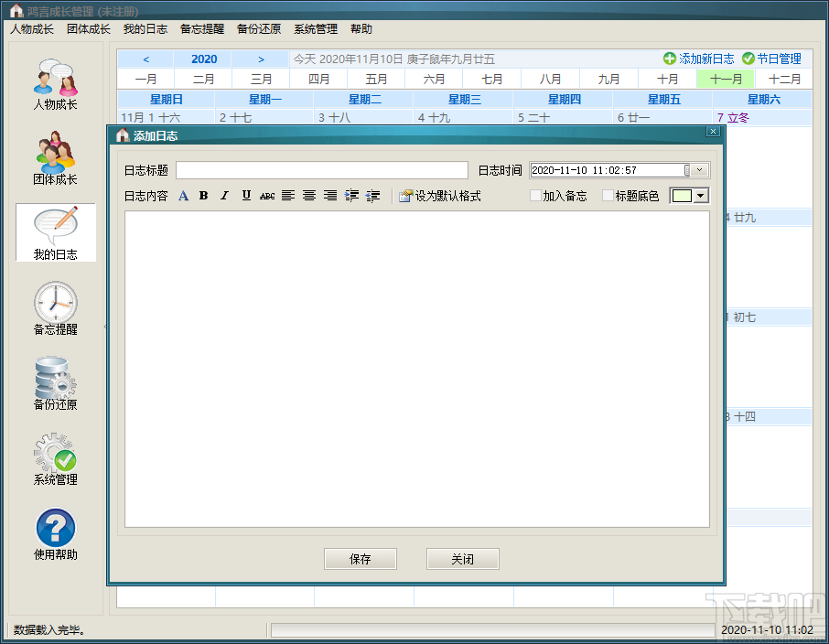Apply strikethrough formatting in the editor
This screenshot has width=829, height=644.
[x=266, y=195]
